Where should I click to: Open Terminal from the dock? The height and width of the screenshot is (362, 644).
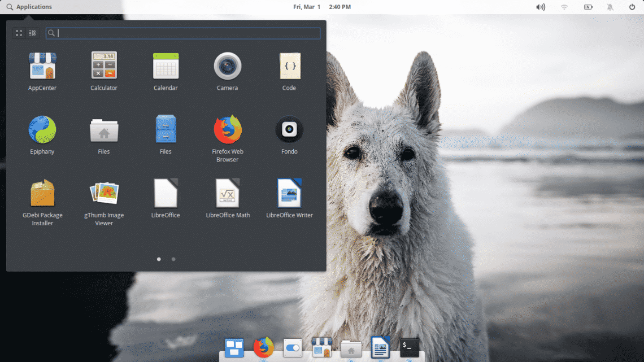tap(410, 348)
